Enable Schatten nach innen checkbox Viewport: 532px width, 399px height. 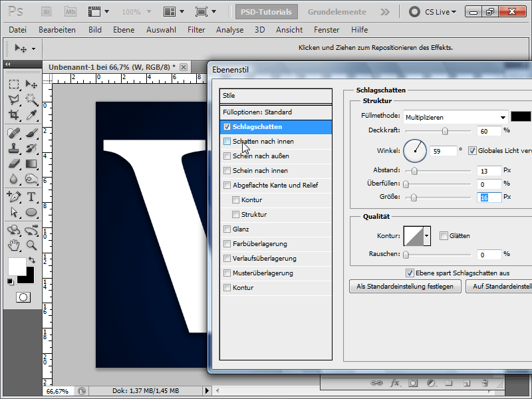[x=227, y=142]
